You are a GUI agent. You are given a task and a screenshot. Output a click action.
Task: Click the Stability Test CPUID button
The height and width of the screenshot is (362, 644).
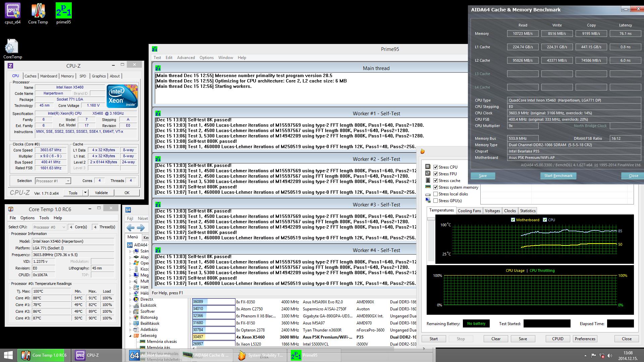click(x=558, y=339)
